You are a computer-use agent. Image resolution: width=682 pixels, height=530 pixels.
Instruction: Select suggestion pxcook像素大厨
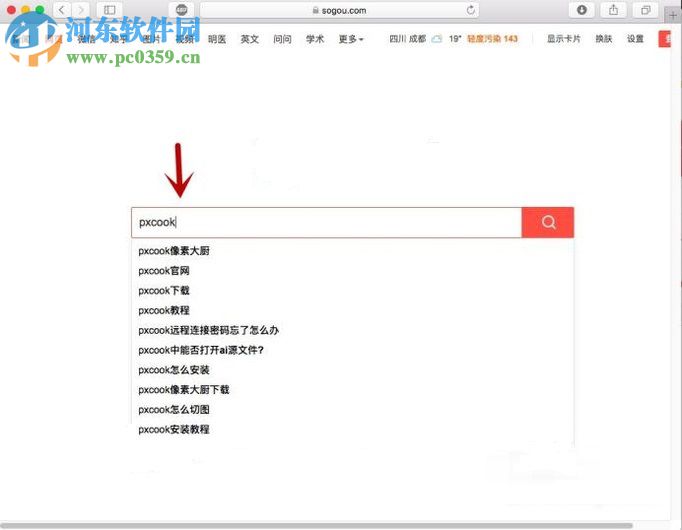point(174,251)
